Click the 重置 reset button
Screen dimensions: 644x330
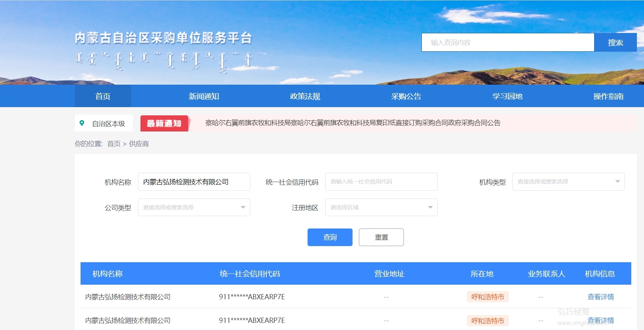(381, 237)
